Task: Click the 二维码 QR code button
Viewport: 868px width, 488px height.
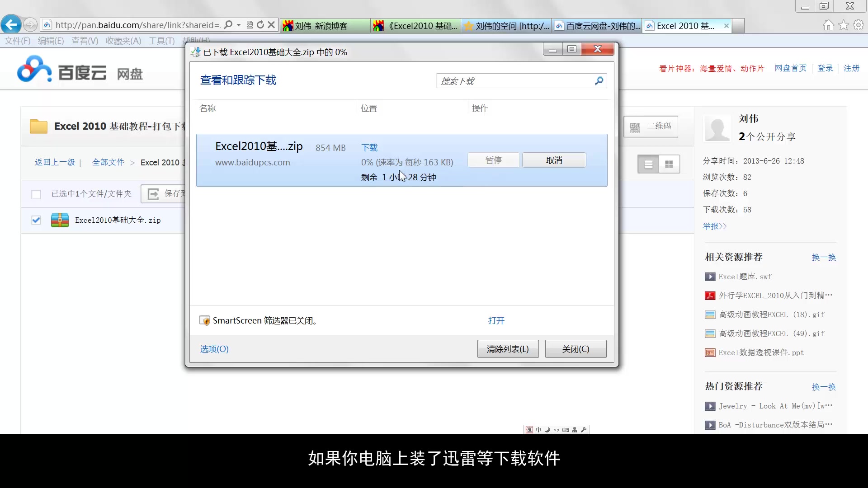Action: tap(651, 127)
